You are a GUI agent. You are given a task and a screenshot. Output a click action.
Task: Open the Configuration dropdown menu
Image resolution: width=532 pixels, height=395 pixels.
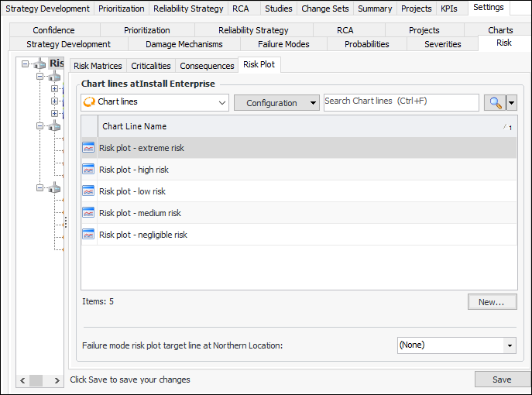click(x=276, y=102)
